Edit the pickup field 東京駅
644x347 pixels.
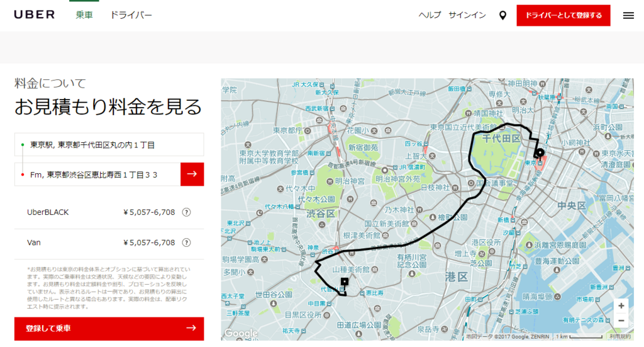(x=109, y=145)
